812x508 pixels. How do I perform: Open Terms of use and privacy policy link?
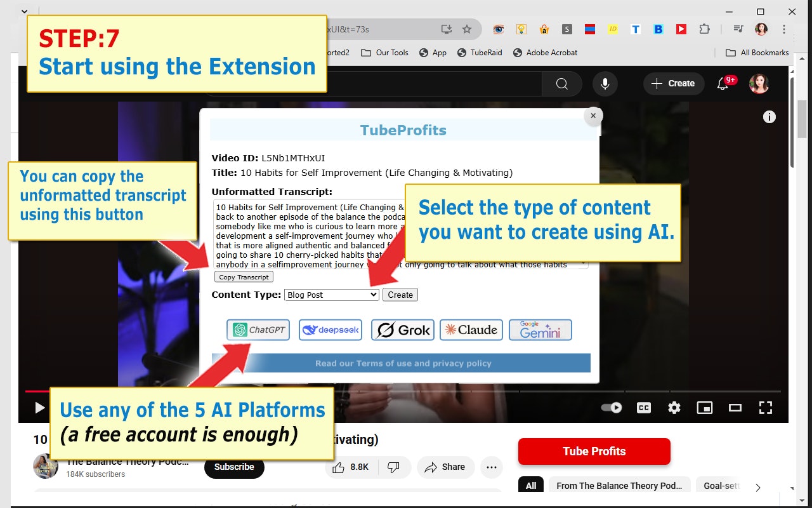403,363
